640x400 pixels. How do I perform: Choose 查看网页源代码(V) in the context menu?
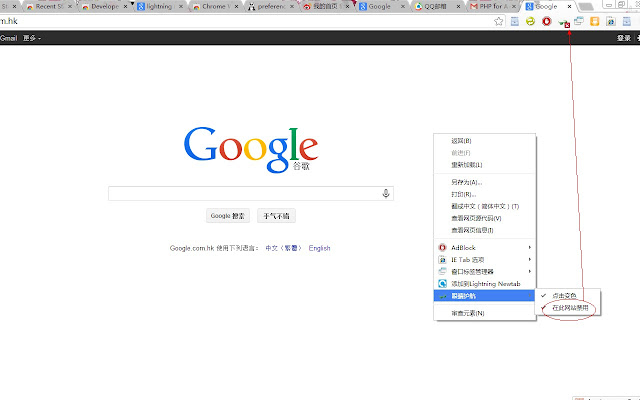[x=484, y=218]
